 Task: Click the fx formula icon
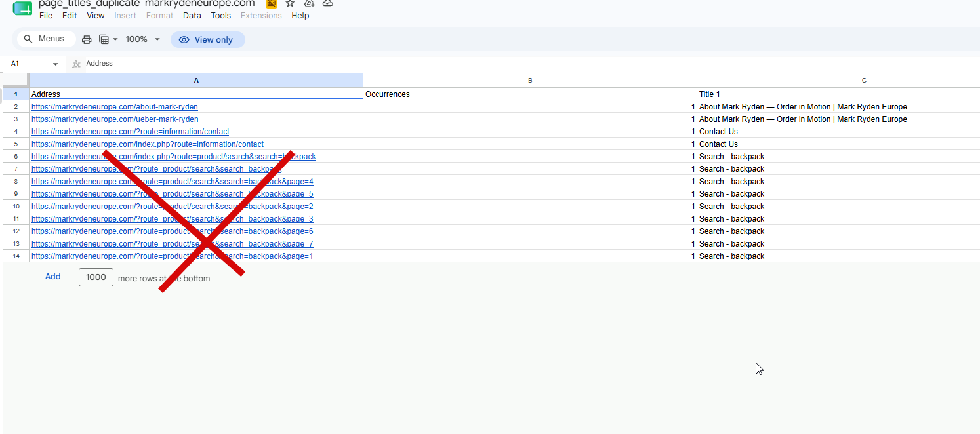tap(76, 64)
